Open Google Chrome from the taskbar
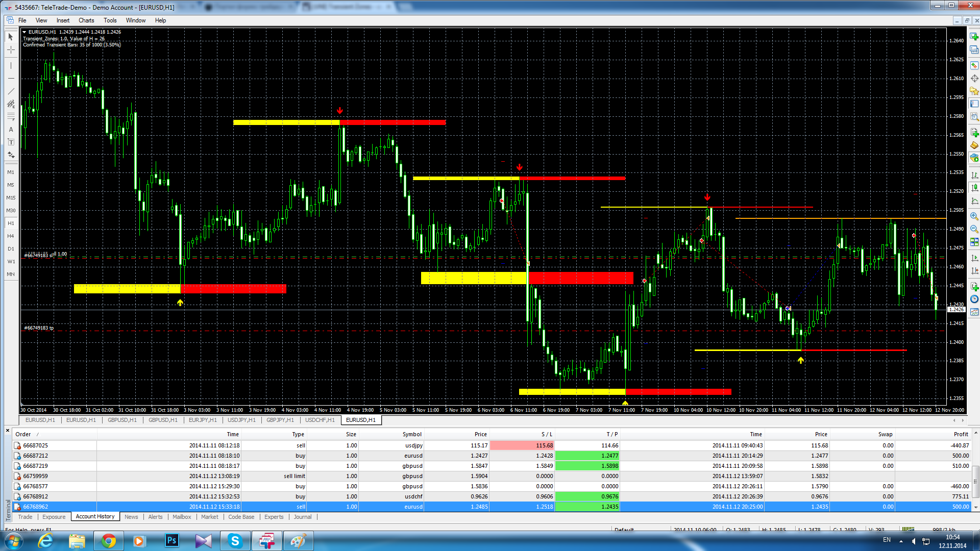 pyautogui.click(x=108, y=541)
